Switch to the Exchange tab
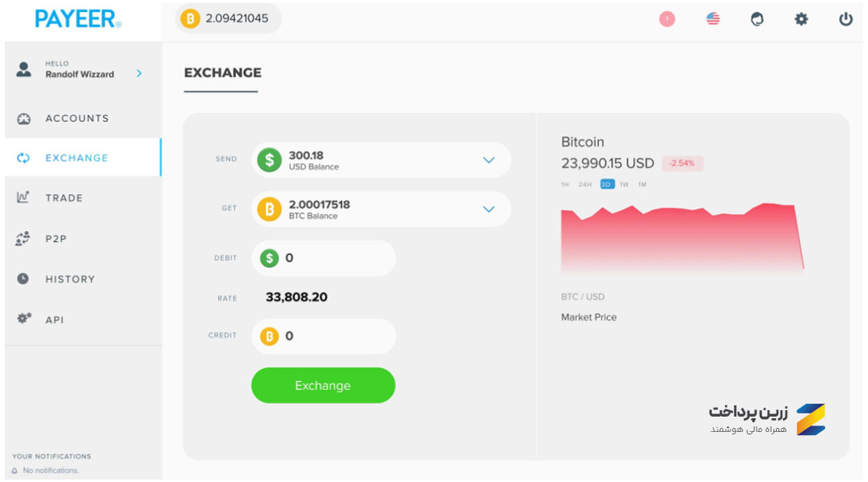 pyautogui.click(x=222, y=73)
